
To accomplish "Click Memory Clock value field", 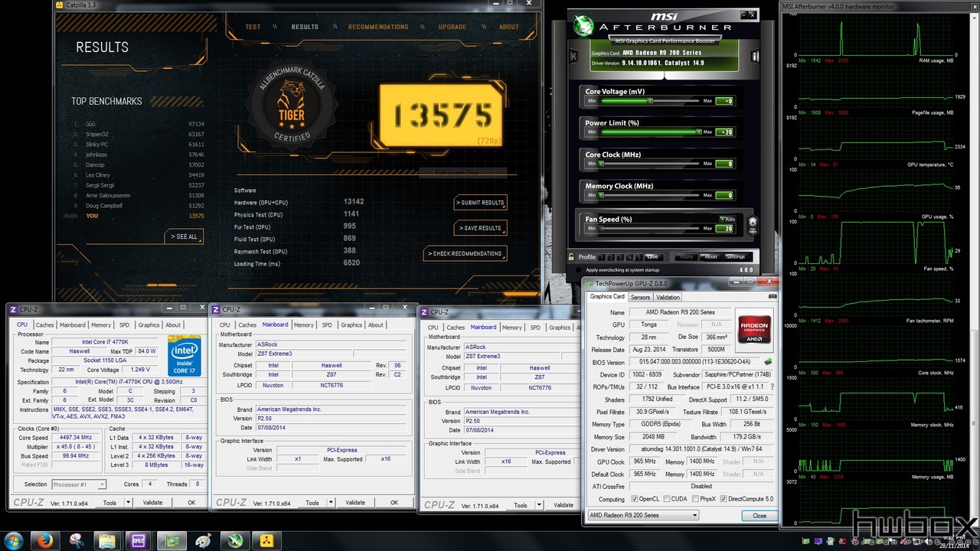I will (x=724, y=195).
